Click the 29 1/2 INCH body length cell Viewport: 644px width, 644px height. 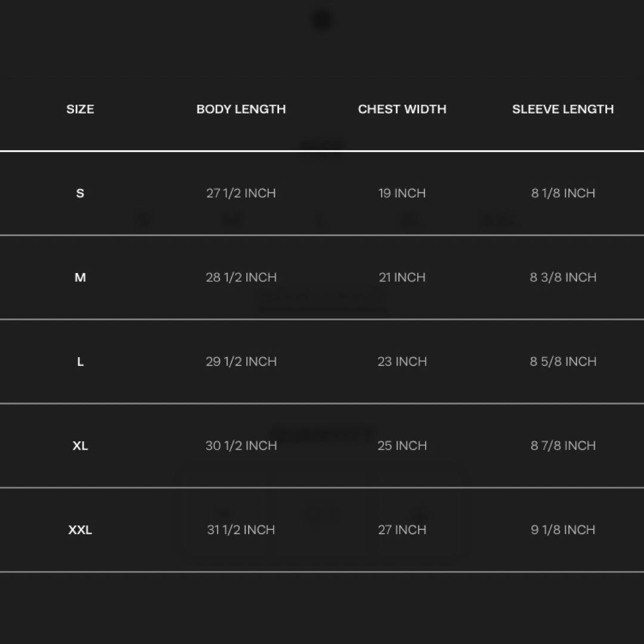[241, 361]
